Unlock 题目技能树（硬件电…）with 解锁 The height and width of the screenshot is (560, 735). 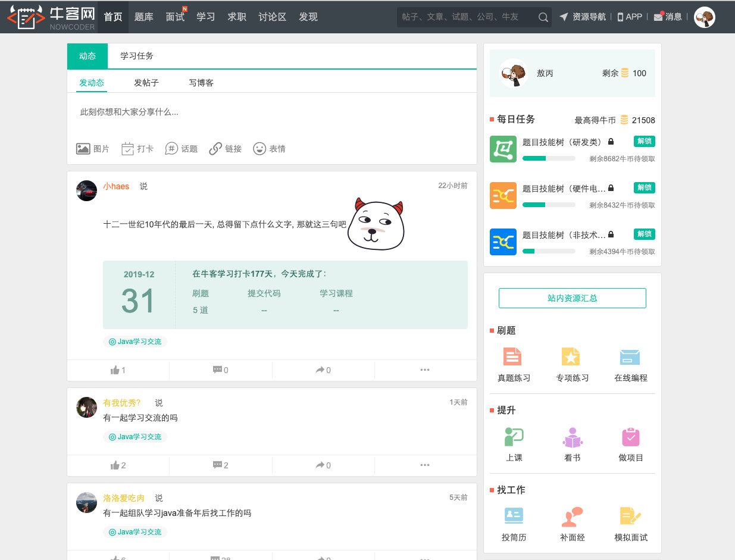click(x=644, y=187)
